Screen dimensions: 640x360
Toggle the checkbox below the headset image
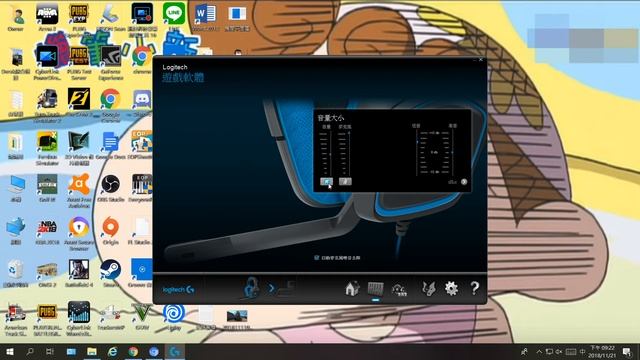pos(316,258)
